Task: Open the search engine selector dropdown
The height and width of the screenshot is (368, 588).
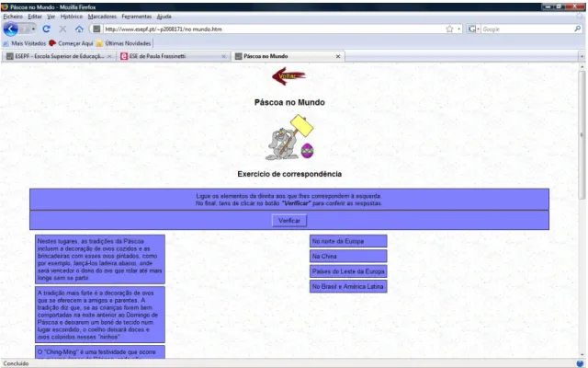Action: [x=474, y=29]
